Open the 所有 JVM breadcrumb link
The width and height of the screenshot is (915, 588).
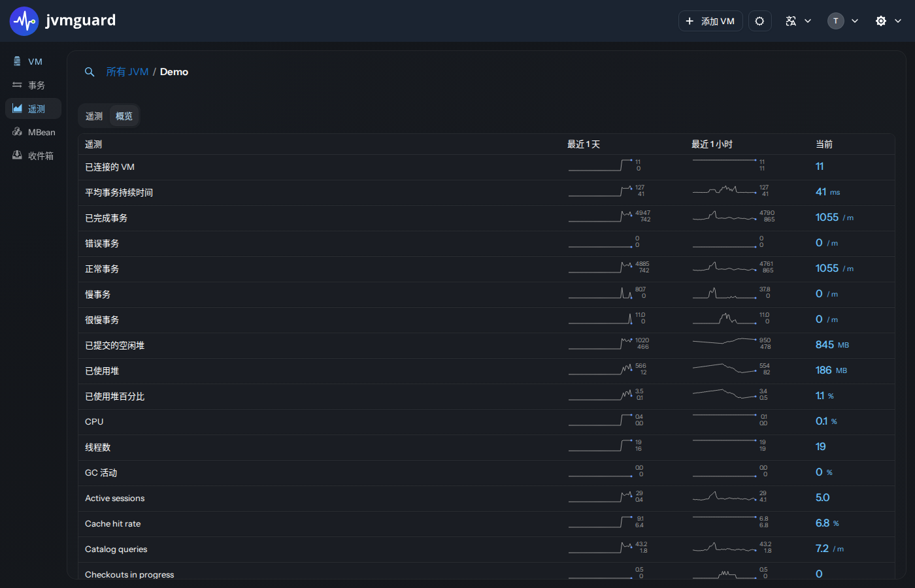127,72
